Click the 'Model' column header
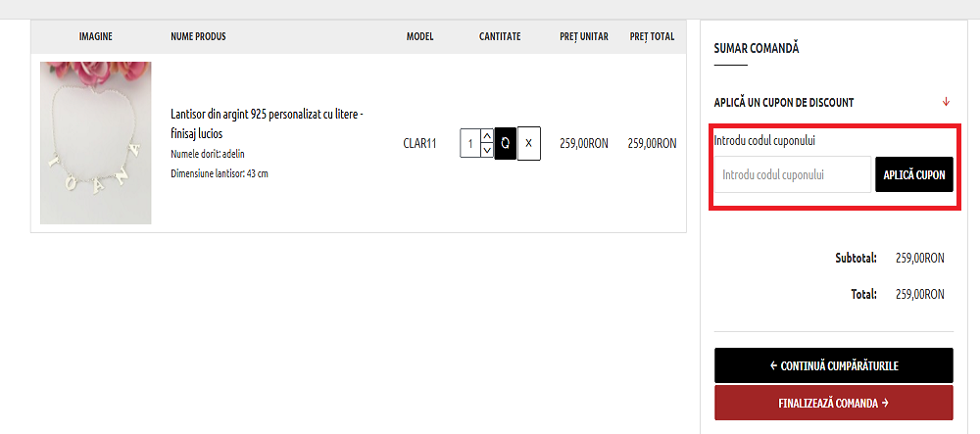 point(419,37)
